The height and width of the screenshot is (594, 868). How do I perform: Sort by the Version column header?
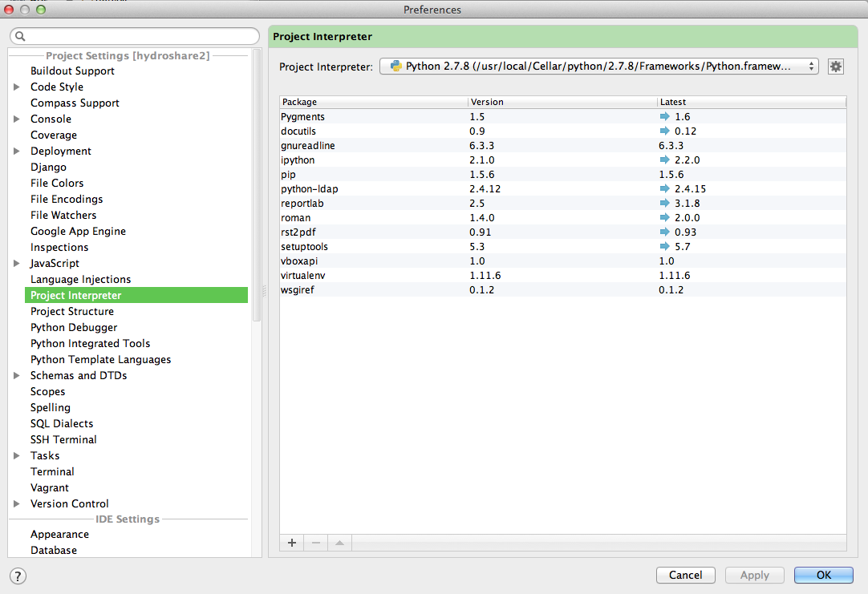pyautogui.click(x=563, y=102)
